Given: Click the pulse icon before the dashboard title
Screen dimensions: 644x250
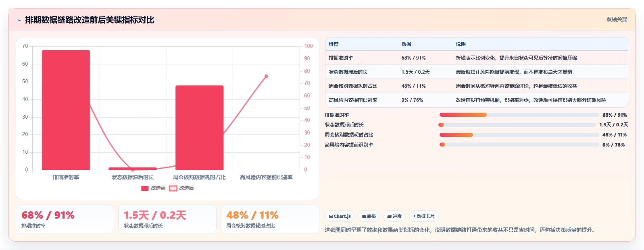Looking at the screenshot, I should (x=19, y=20).
